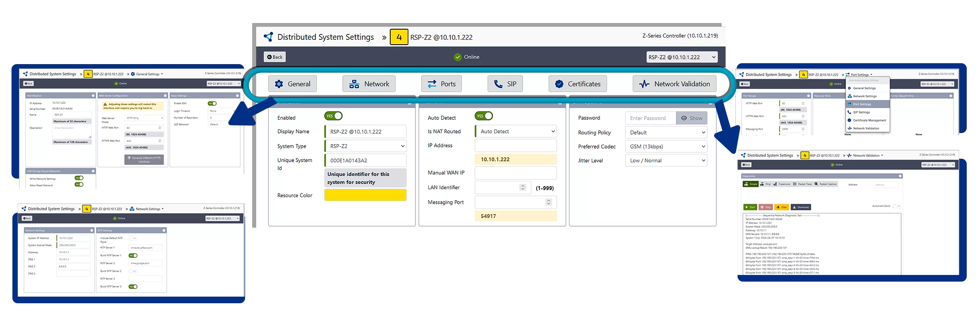This screenshot has height=313, width=980.
Task: Toggle Write Network Settings switch
Action: 79,178
